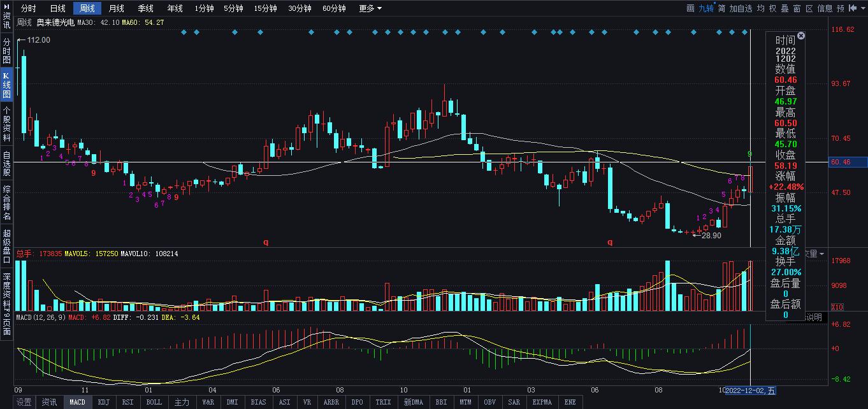Click the 权 price adjustment icon
This screenshot has height=409, width=868.
(772, 8)
